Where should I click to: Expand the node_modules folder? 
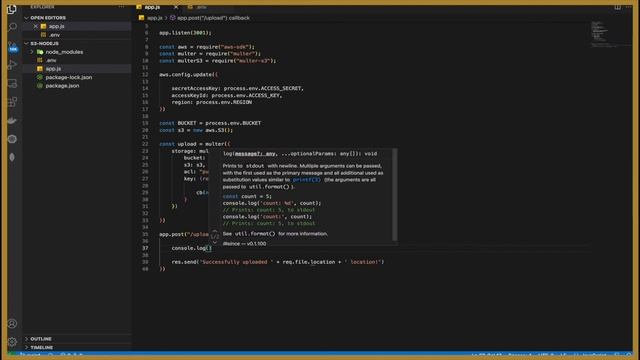(x=32, y=52)
